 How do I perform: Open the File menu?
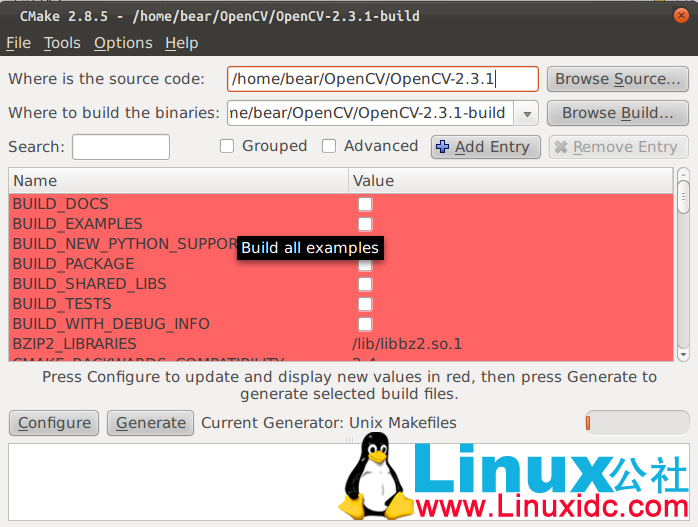click(x=18, y=43)
